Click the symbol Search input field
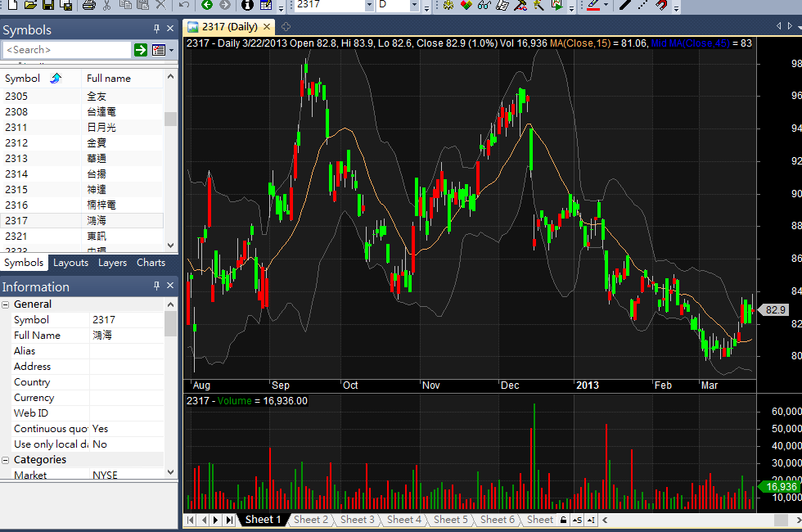 [67, 50]
